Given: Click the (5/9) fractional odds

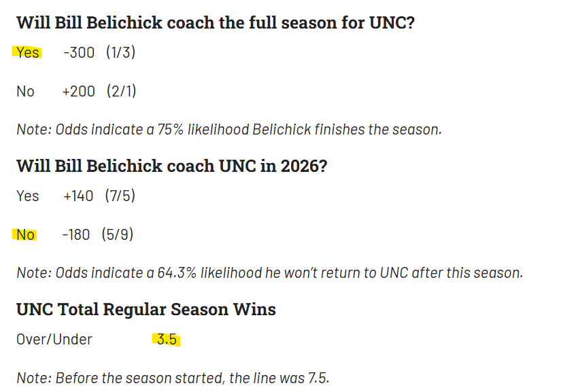Looking at the screenshot, I should click(117, 235).
